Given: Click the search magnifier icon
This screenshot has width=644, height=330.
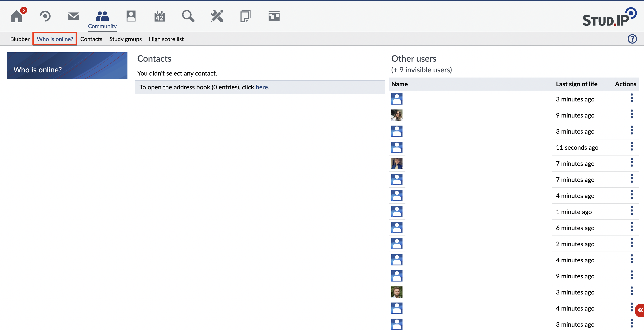Looking at the screenshot, I should point(188,17).
